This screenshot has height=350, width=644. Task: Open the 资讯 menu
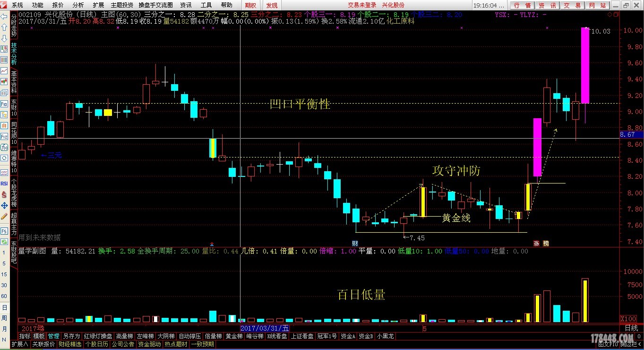186,5
